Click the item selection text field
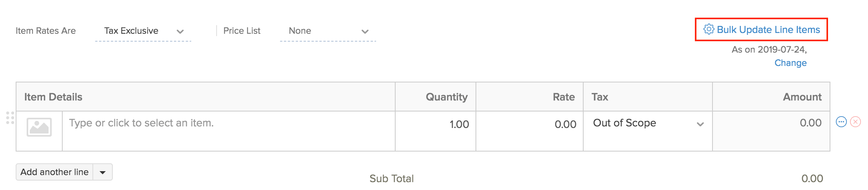Viewport: 868px width, 190px height. (227, 123)
